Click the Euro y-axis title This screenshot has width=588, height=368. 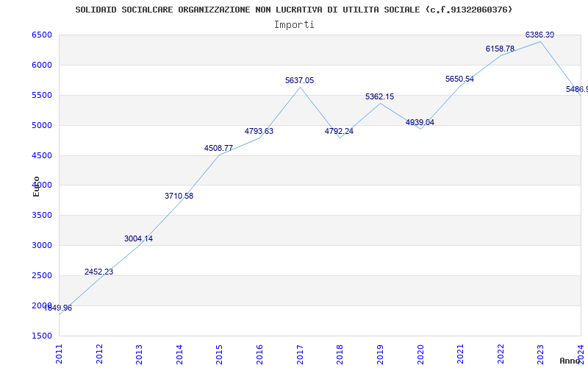point(36,187)
